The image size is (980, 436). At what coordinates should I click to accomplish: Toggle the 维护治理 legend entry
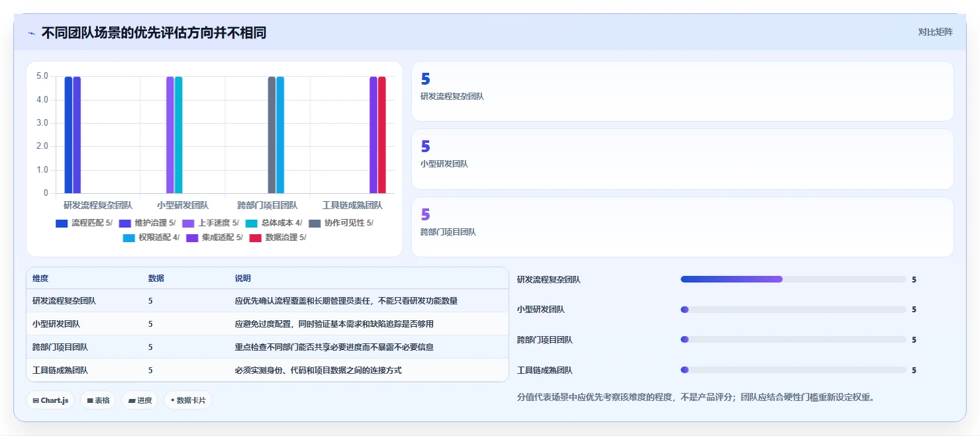(147, 223)
